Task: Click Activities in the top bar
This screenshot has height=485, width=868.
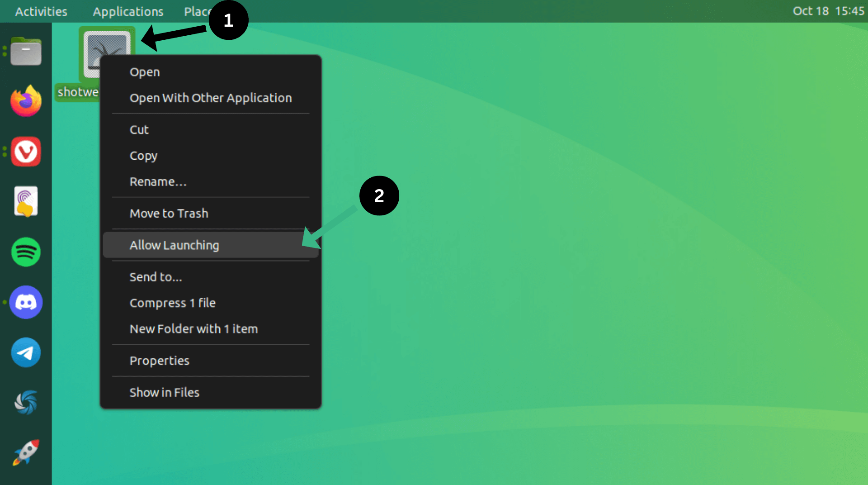Action: pos(40,11)
